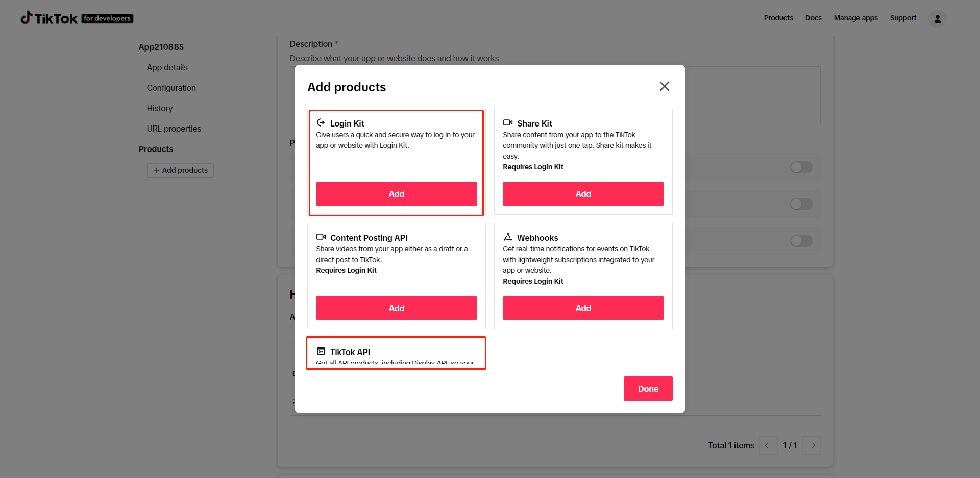Toggle the third switch behind the dialog
The width and height of the screenshot is (980, 478).
(x=801, y=241)
